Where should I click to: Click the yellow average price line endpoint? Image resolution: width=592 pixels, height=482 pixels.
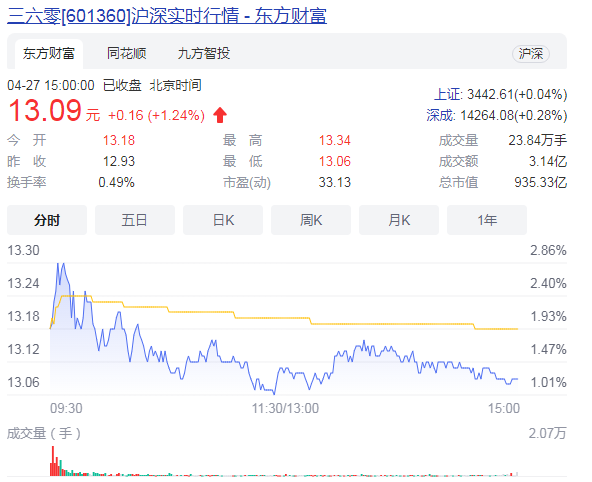click(x=517, y=329)
